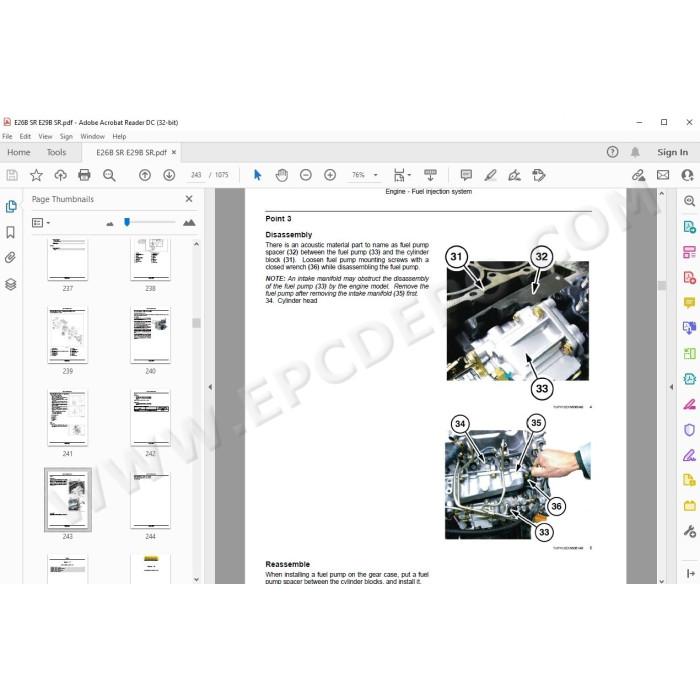Open the View menu
Image resolution: width=700 pixels, height=700 pixels.
coord(45,136)
